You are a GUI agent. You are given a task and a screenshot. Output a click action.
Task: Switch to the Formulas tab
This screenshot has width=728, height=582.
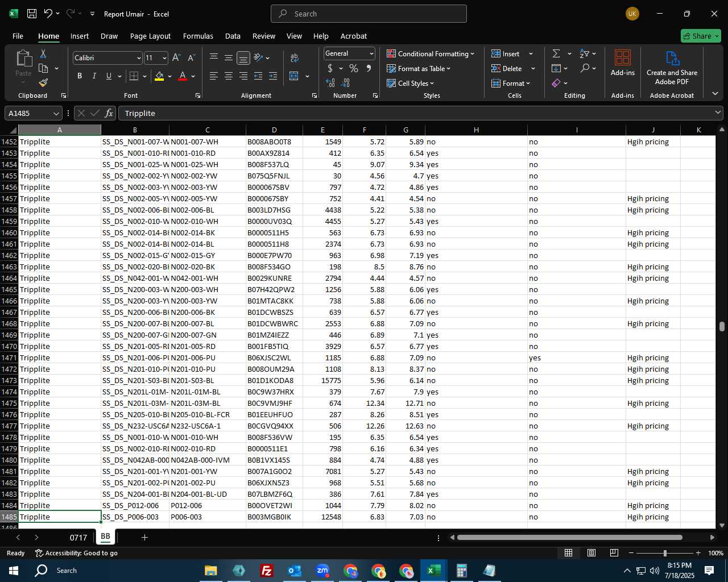click(198, 36)
